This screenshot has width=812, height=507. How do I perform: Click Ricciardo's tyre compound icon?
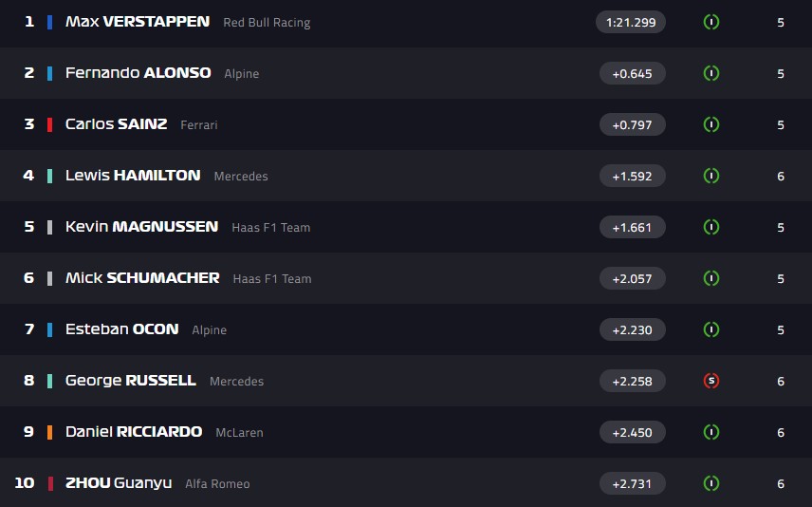pyautogui.click(x=710, y=432)
